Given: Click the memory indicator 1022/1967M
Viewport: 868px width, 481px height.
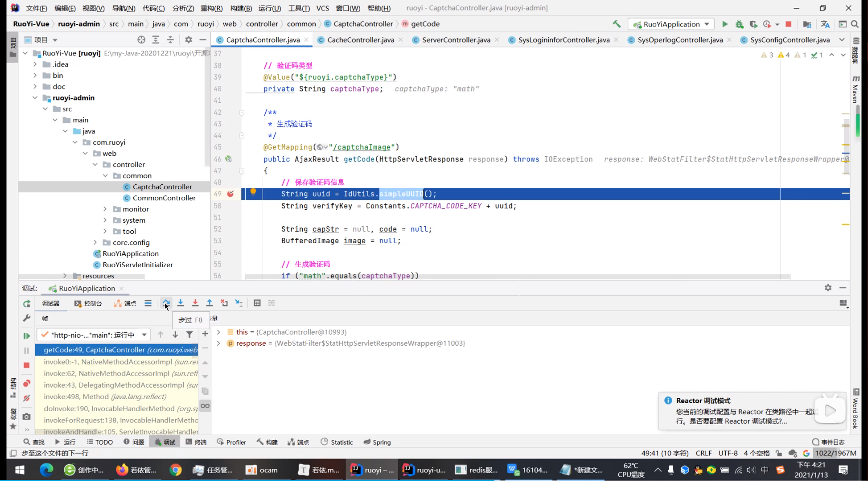Looking at the screenshot, I should tap(836, 453).
